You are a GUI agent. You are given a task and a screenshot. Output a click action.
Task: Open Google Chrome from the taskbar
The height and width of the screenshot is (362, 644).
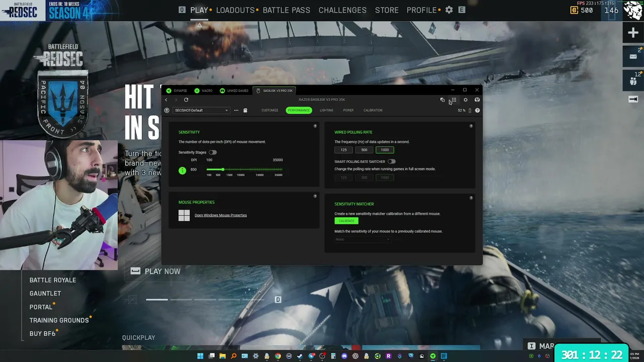click(x=278, y=356)
